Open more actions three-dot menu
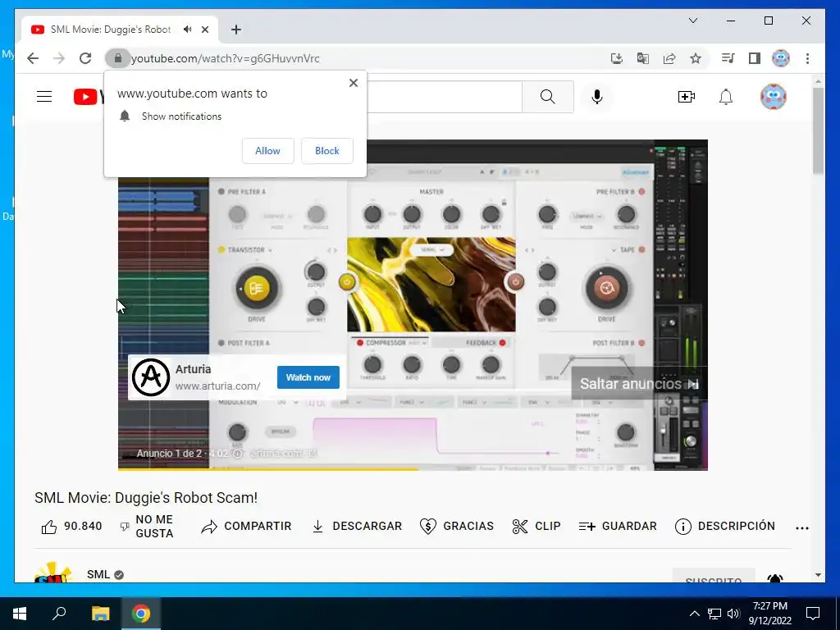The image size is (840, 630). point(802,527)
